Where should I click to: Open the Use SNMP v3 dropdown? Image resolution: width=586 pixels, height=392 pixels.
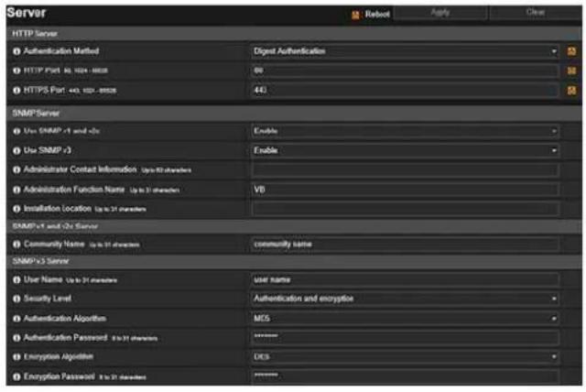point(405,150)
